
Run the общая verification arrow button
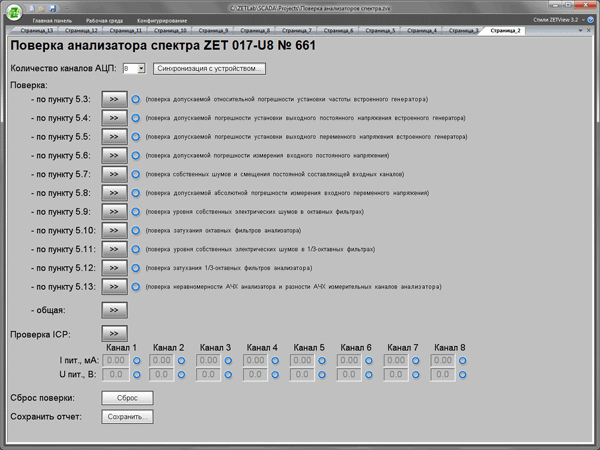pyautogui.click(x=114, y=310)
